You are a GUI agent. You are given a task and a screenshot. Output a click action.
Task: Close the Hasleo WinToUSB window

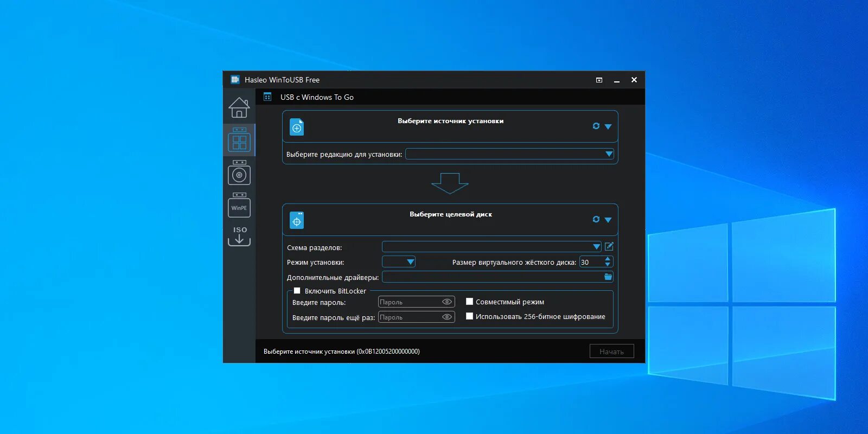click(634, 80)
